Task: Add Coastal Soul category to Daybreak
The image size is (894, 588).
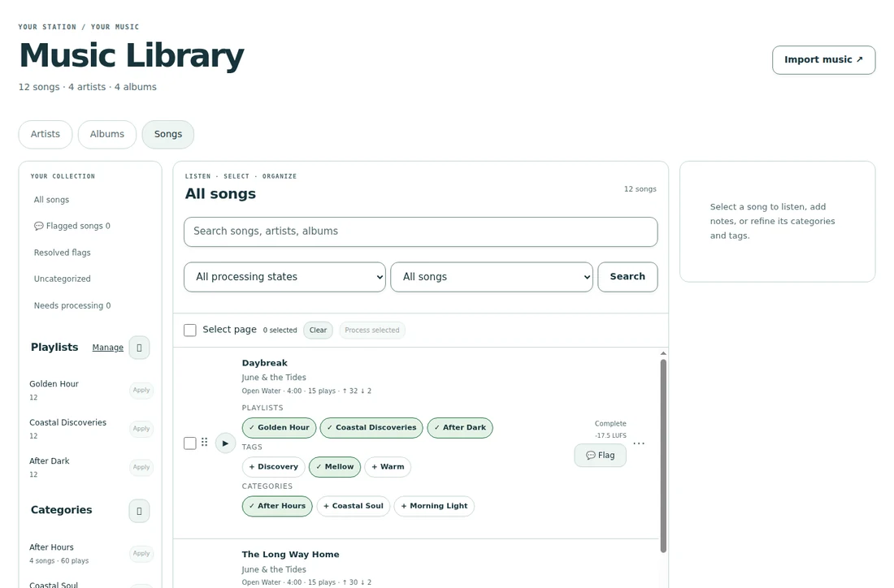Action: (x=353, y=506)
